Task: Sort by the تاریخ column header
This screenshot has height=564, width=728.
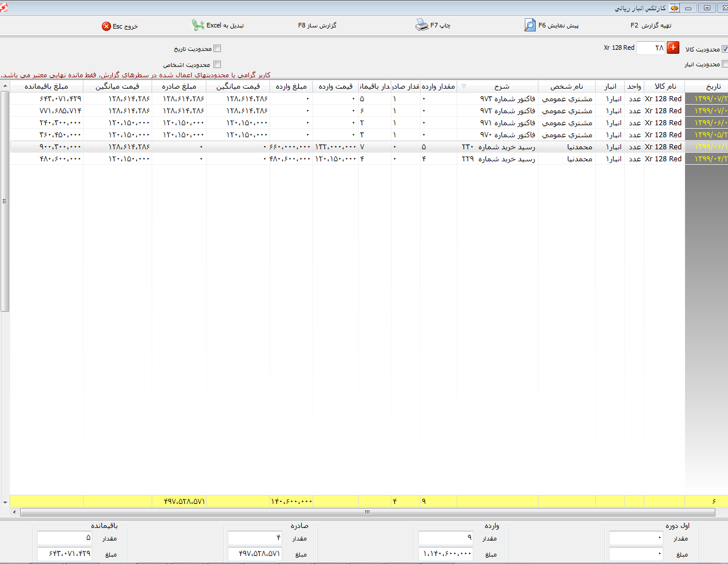Action: point(706,86)
